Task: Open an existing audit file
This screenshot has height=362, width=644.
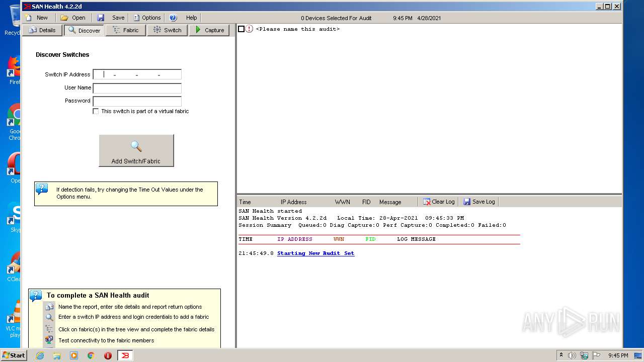Action: [73, 18]
